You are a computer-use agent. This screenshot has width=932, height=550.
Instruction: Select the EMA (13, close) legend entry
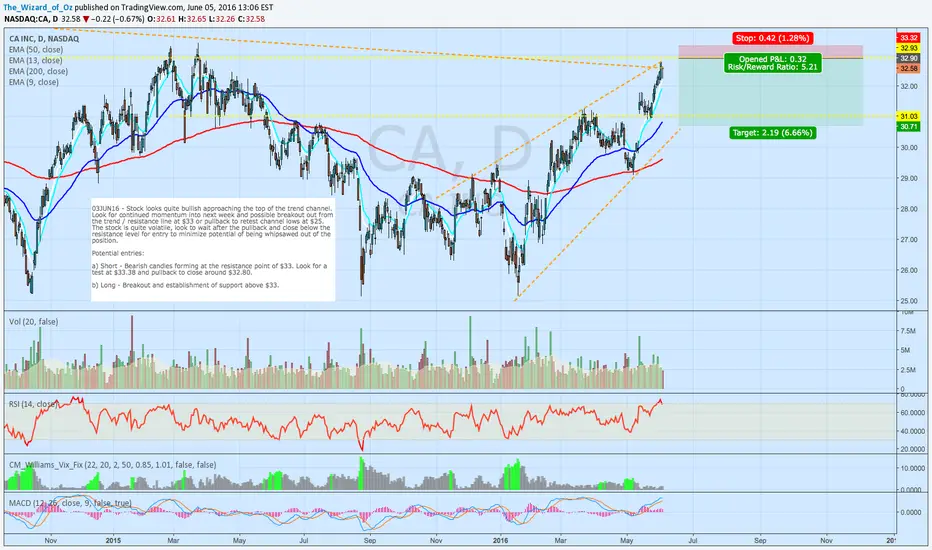tap(36, 60)
